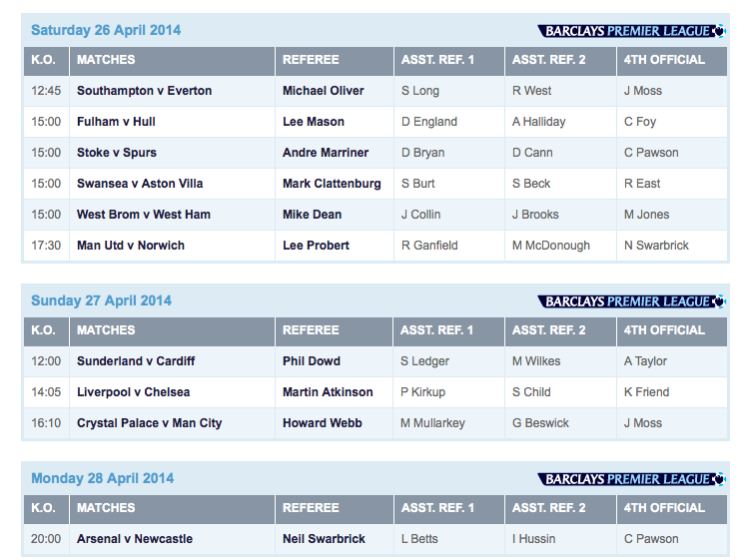Click the REFEREE column header in Saturday's table
This screenshot has height=560, width=745.
coord(311,60)
